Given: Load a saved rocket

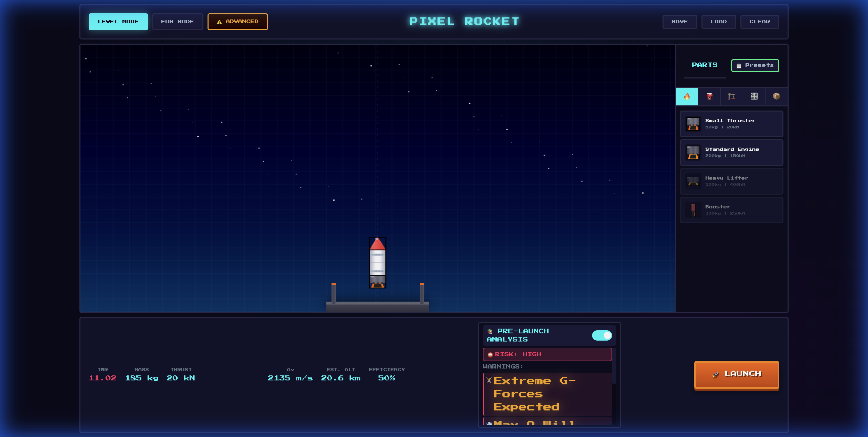Looking at the screenshot, I should 719,21.
